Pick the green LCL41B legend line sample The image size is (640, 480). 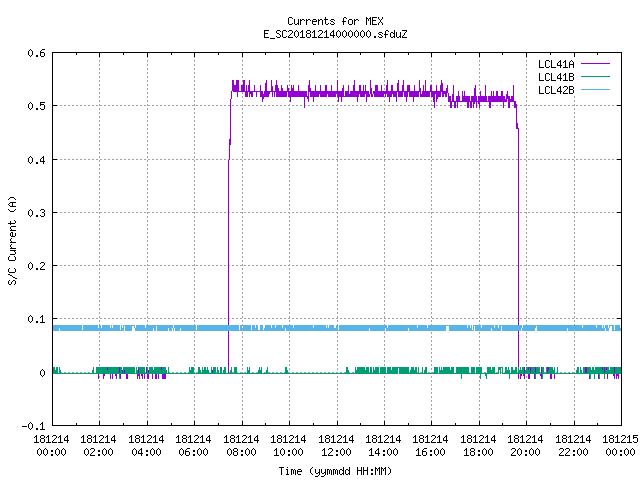pos(595,77)
